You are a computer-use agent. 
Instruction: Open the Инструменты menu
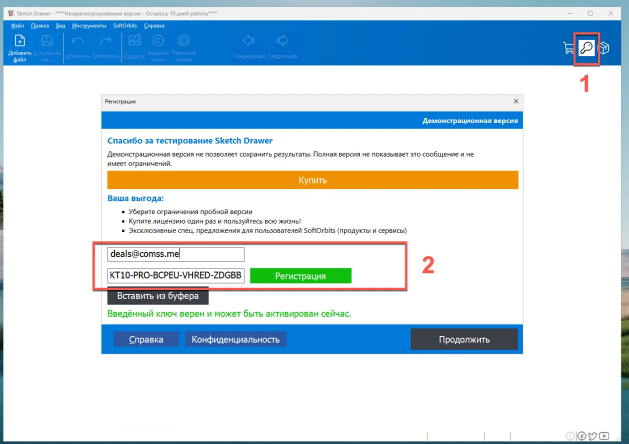click(89, 26)
